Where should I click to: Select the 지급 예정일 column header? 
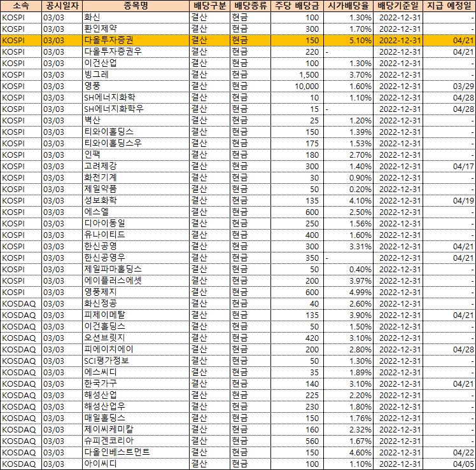[x=449, y=6]
